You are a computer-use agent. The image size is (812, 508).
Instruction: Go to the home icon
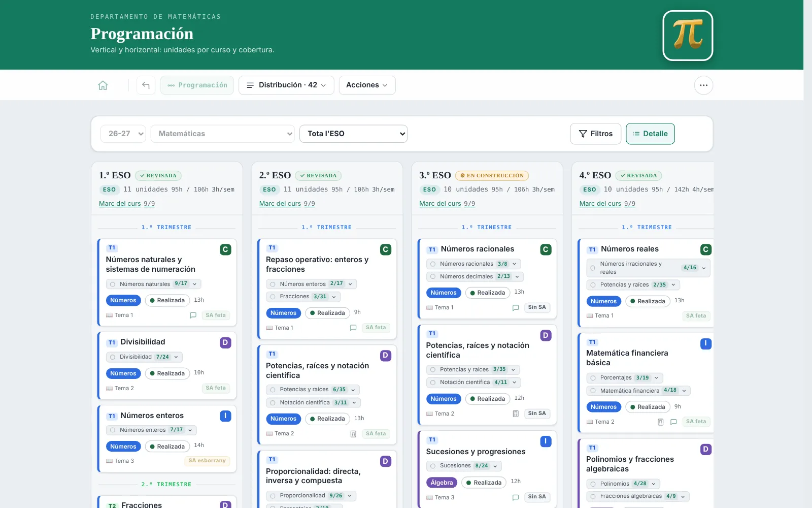[103, 85]
